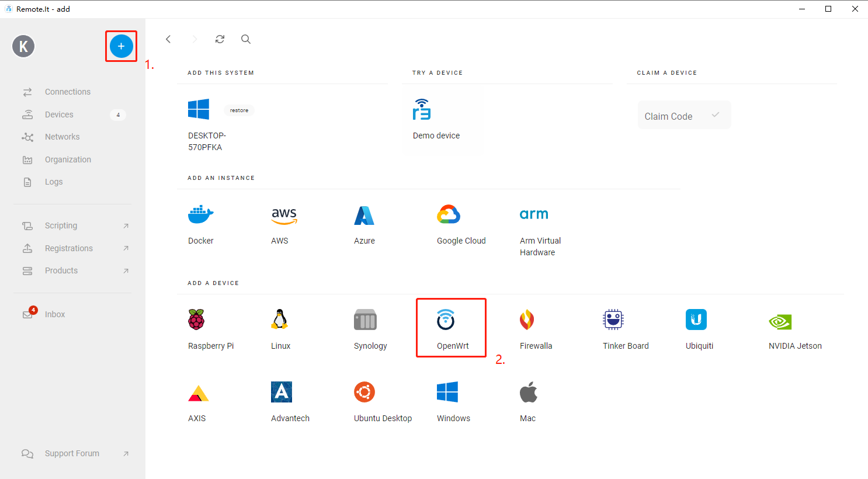Click the blue plus add-device button
The height and width of the screenshot is (479, 868).
tap(121, 46)
